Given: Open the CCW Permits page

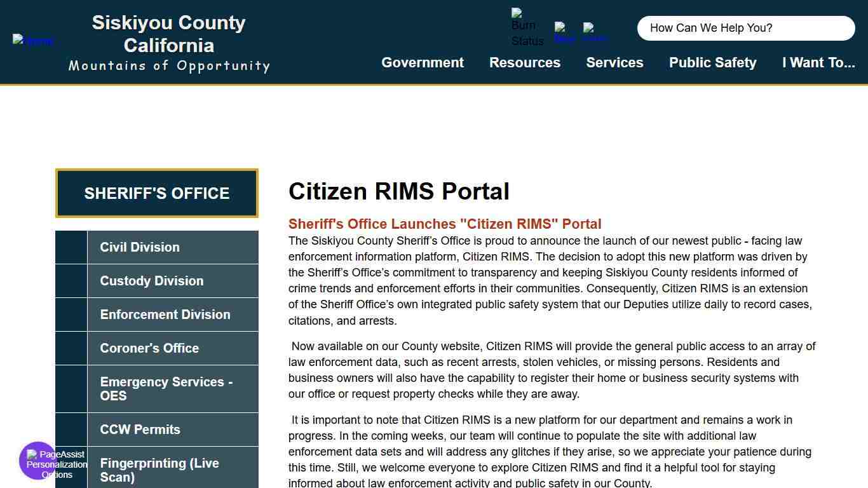Looking at the screenshot, I should [x=140, y=430].
